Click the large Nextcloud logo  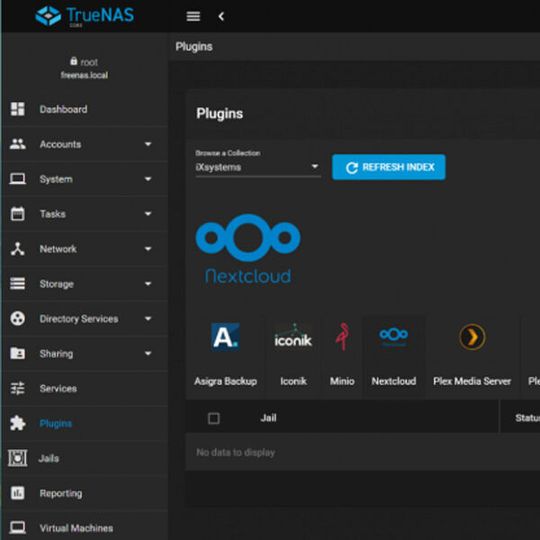[x=248, y=249]
